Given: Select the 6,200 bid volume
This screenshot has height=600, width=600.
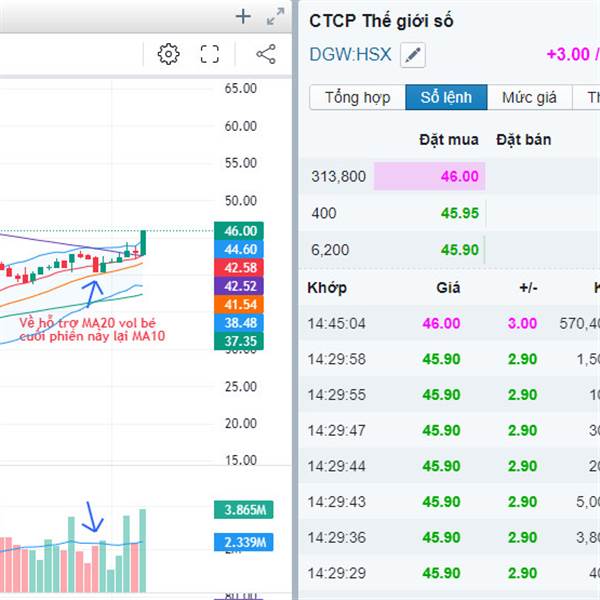Looking at the screenshot, I should tap(330, 250).
